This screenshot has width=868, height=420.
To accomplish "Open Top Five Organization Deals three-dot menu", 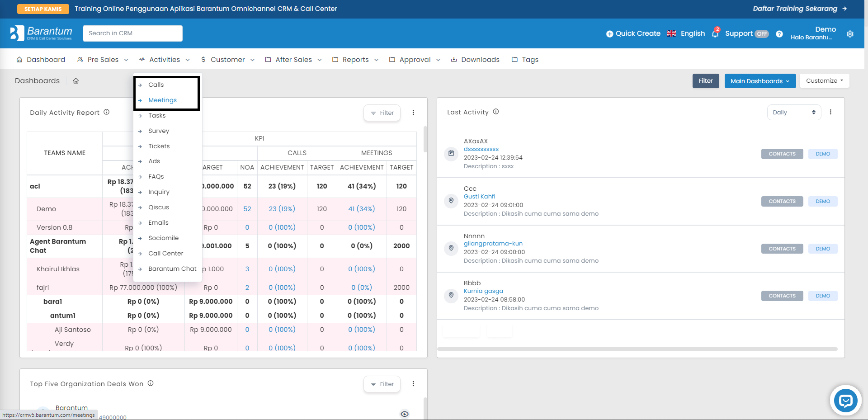I will pos(413,384).
